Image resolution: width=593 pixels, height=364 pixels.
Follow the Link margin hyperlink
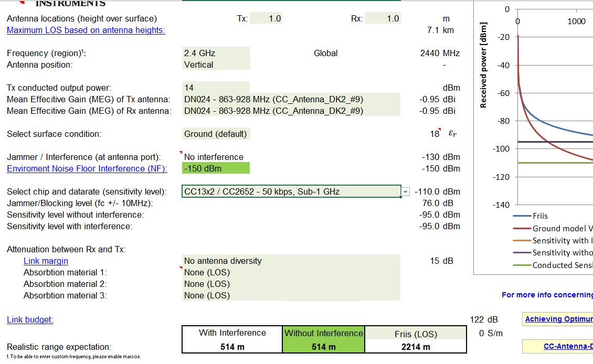46,261
